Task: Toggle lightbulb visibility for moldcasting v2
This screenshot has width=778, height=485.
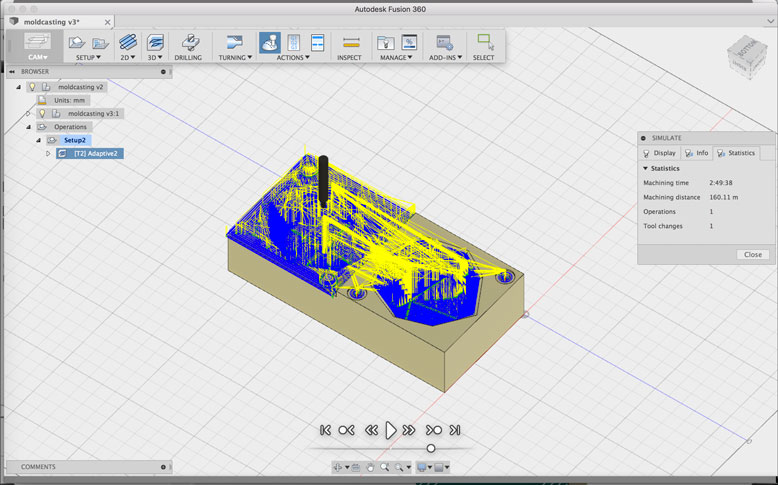Action: [x=32, y=87]
